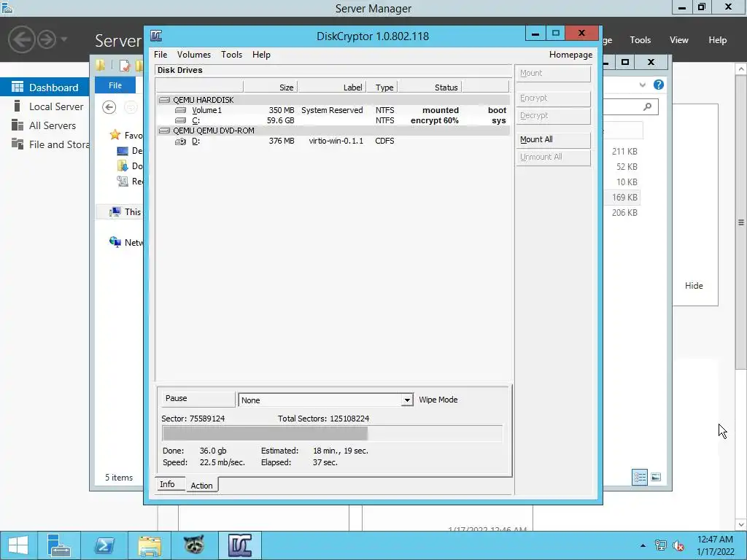This screenshot has width=747, height=560.
Task: Click the C: volume disk icon
Action: (181, 120)
